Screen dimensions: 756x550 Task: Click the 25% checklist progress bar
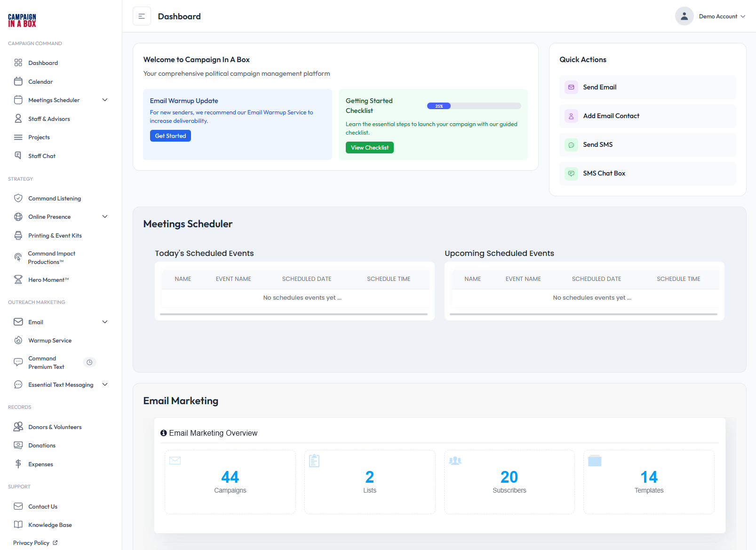click(474, 106)
